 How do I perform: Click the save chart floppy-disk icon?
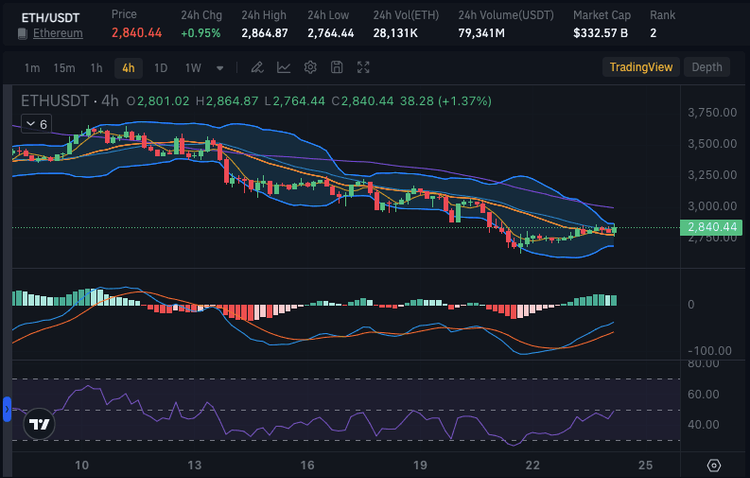click(x=337, y=68)
